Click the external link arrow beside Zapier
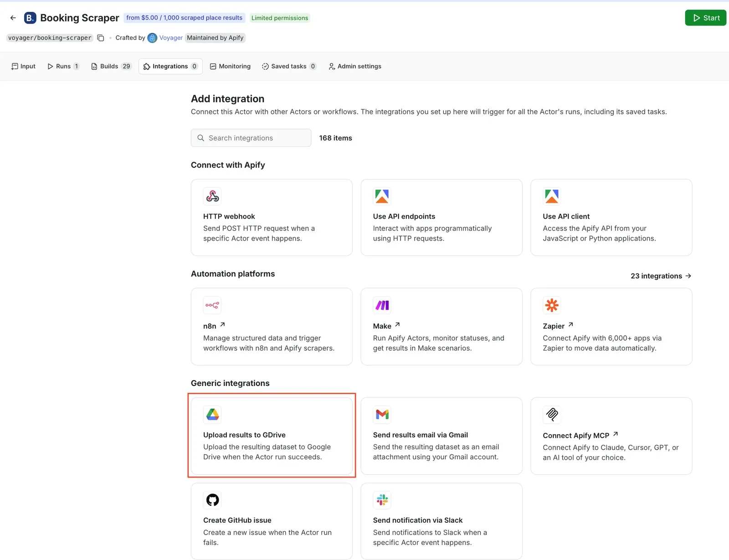Viewport: 729px width, 560px height. [570, 325]
